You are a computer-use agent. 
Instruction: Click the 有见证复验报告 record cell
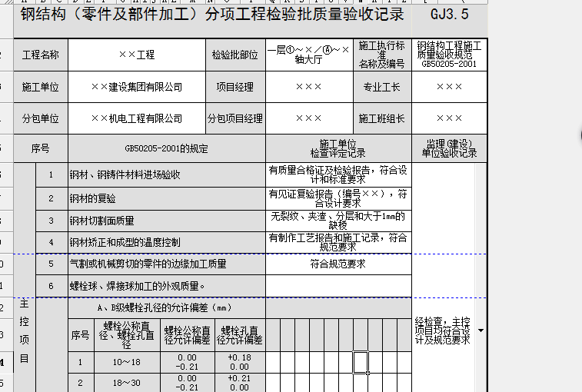pyautogui.click(x=338, y=198)
